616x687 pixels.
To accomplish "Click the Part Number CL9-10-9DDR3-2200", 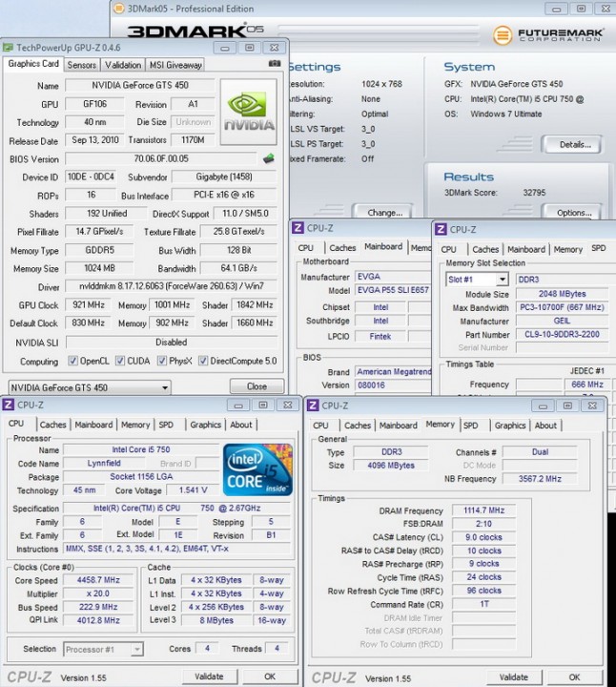I will pyautogui.click(x=562, y=334).
